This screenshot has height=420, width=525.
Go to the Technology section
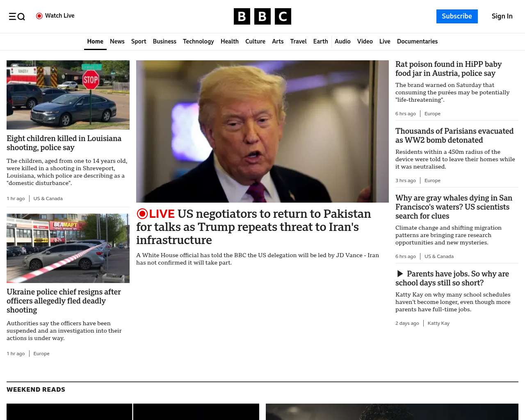point(198,41)
